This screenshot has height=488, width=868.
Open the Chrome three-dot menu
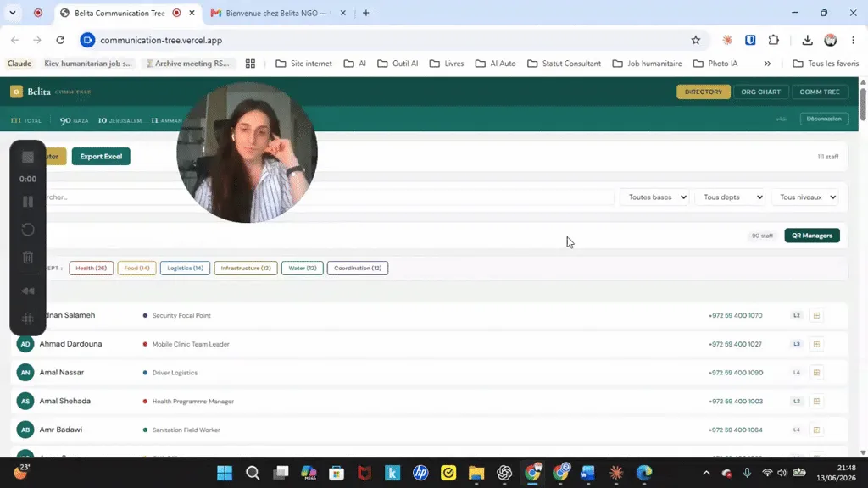tap(853, 40)
